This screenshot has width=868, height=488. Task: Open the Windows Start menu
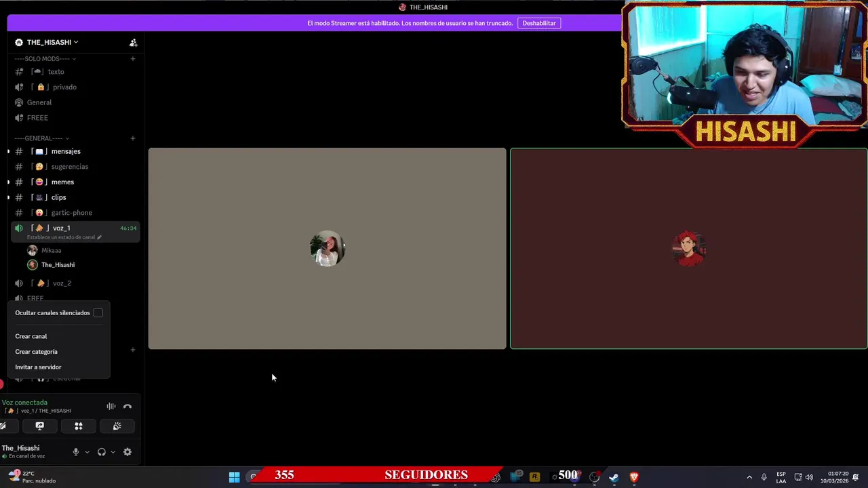(234, 477)
